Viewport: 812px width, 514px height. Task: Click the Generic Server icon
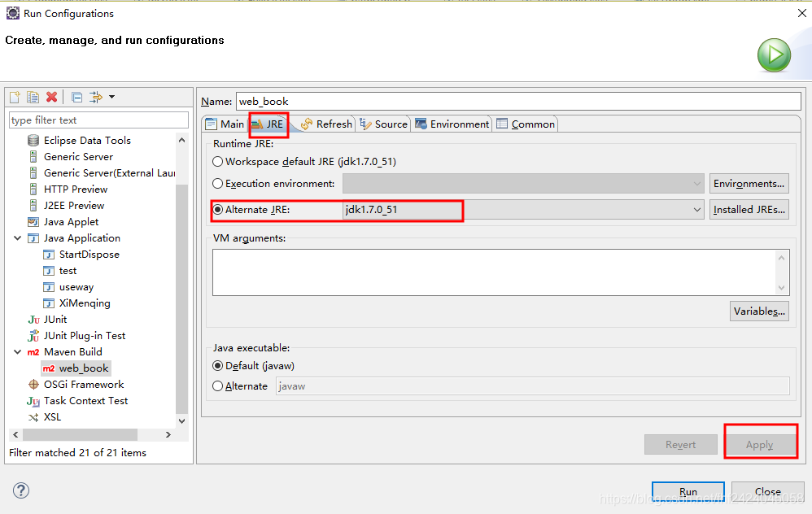coord(33,157)
